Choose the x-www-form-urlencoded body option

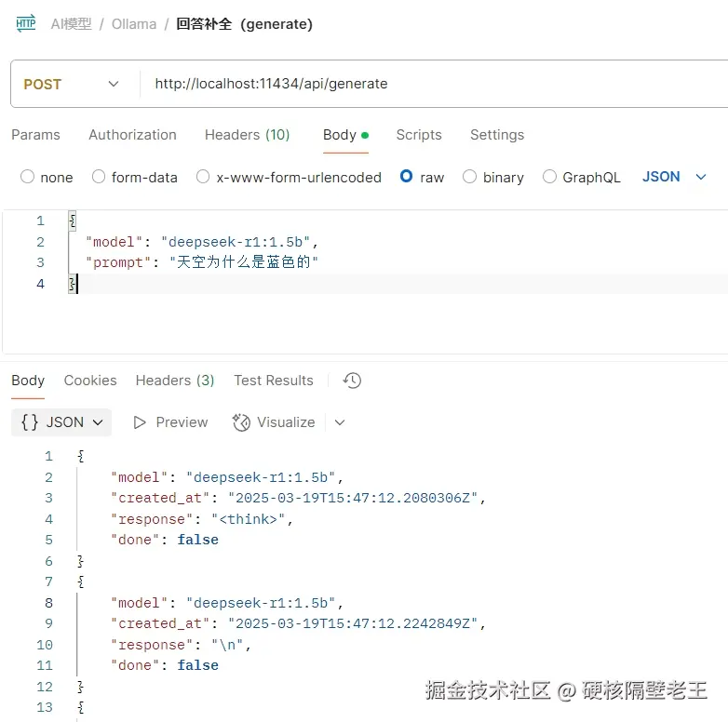pyautogui.click(x=203, y=177)
